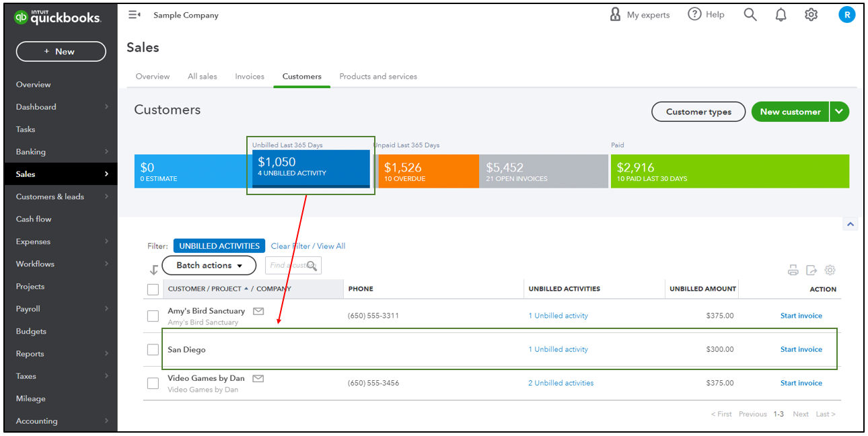Start invoice for Video Games by Dan

tap(801, 383)
